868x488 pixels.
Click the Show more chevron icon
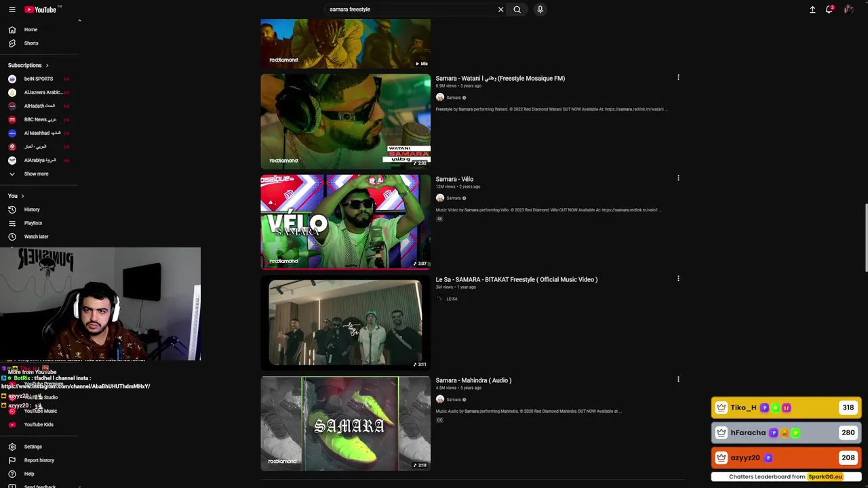point(12,174)
